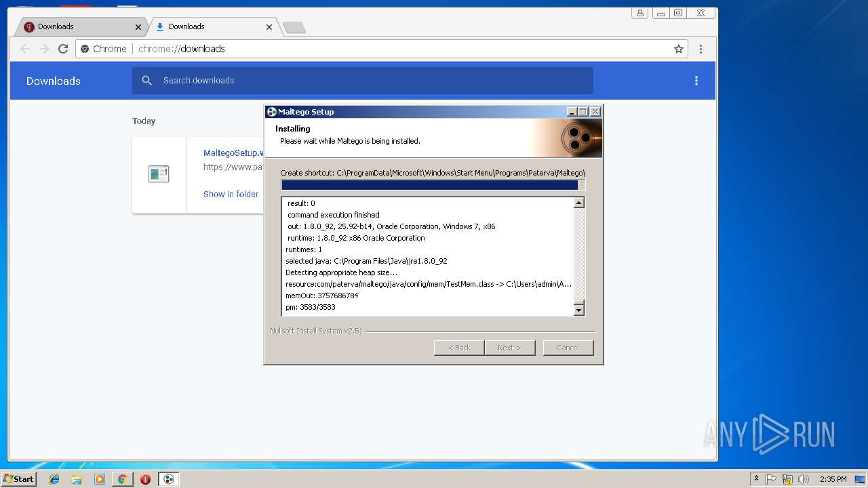
Task: Select 'out: 1.8.0_92' log line
Action: [x=391, y=226]
